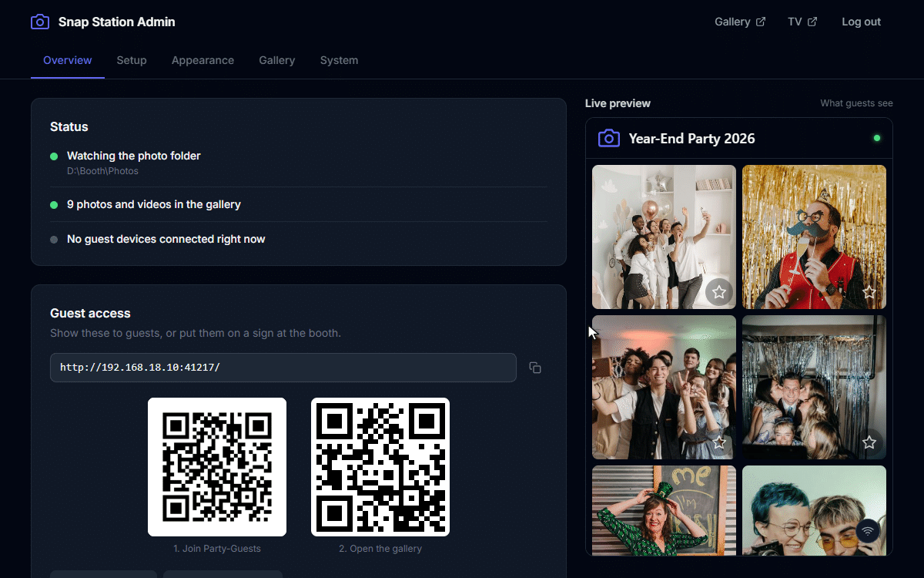Open the silver-streamer couple thumbnail
The image size is (924, 578).
tap(814, 388)
